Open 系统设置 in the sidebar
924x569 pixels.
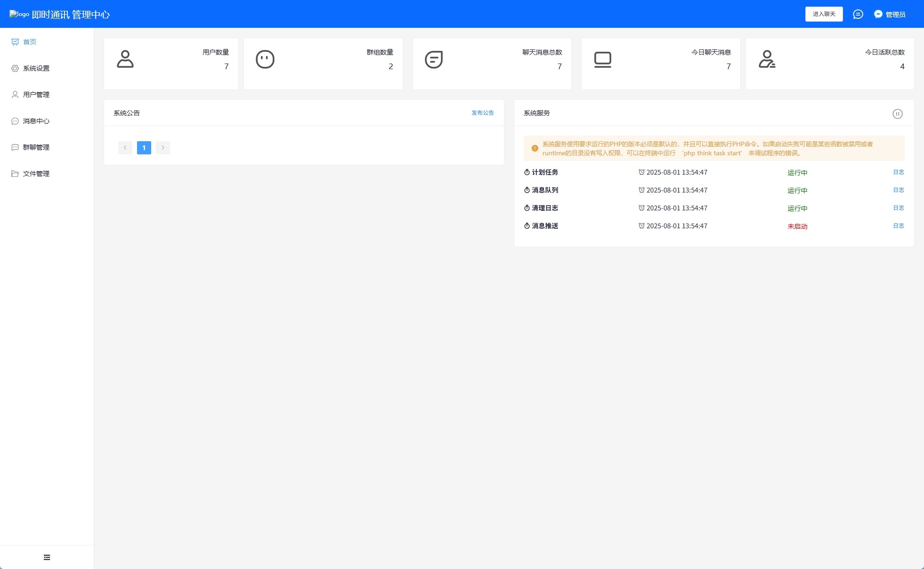click(x=36, y=68)
